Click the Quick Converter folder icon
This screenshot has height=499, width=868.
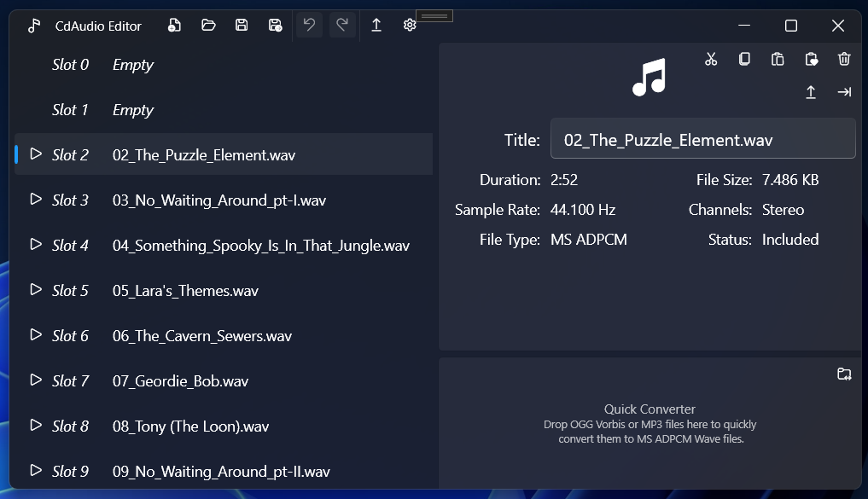[844, 374]
